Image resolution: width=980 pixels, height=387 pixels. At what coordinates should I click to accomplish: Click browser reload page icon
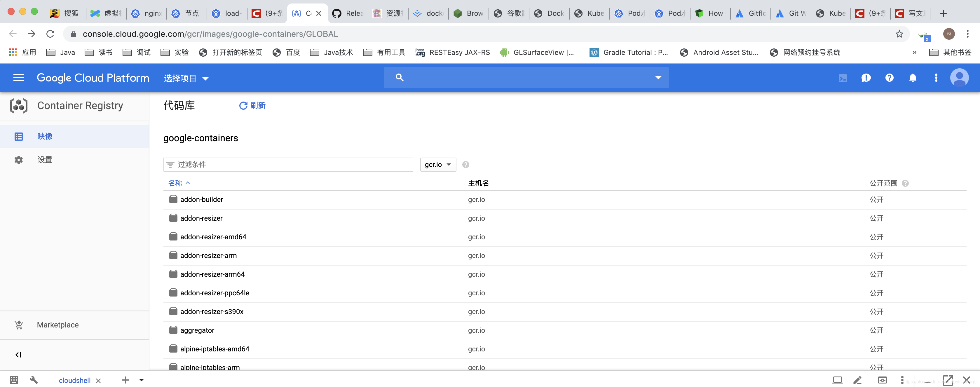50,34
